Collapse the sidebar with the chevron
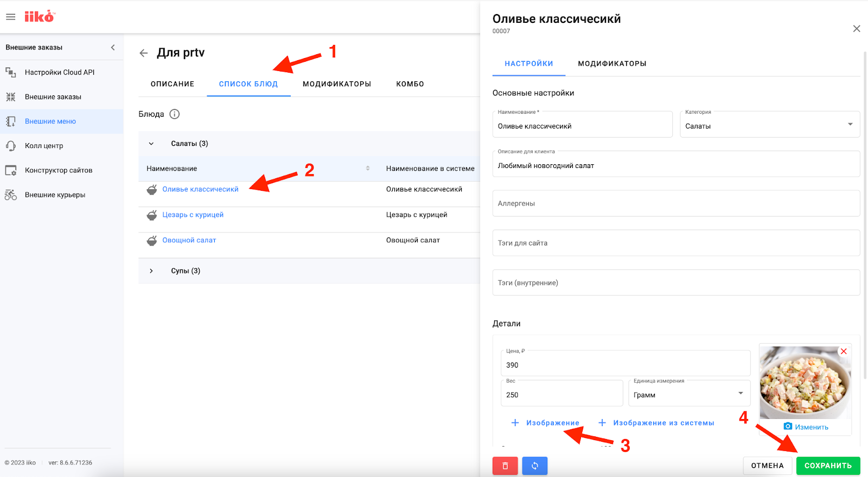The height and width of the screenshot is (477, 868). click(113, 47)
